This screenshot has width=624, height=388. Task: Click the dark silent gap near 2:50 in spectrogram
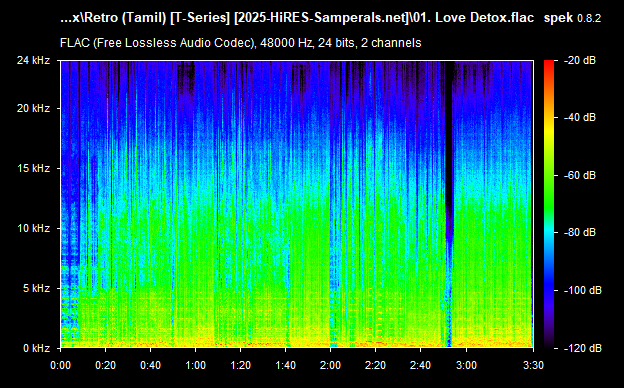pos(449,151)
